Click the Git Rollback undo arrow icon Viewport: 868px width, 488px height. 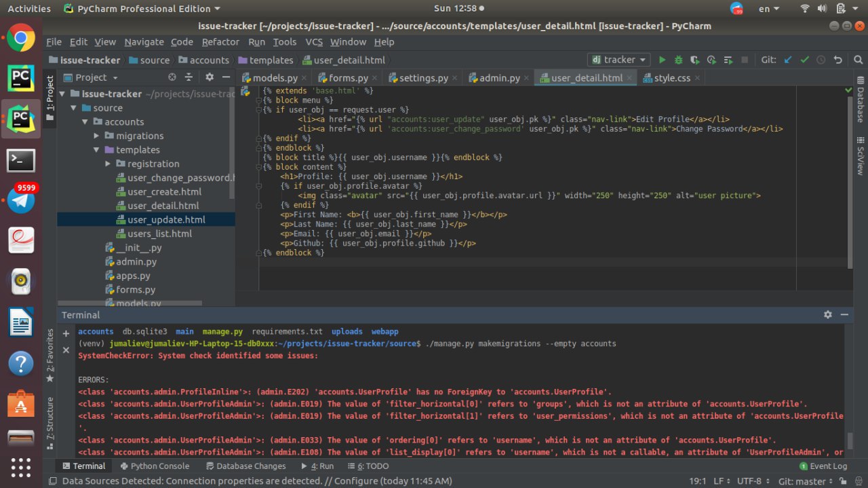pyautogui.click(x=838, y=60)
